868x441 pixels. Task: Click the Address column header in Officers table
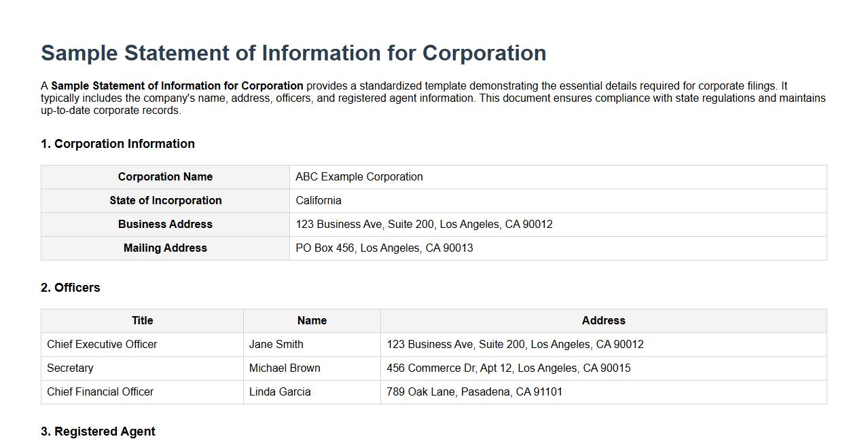click(x=603, y=320)
